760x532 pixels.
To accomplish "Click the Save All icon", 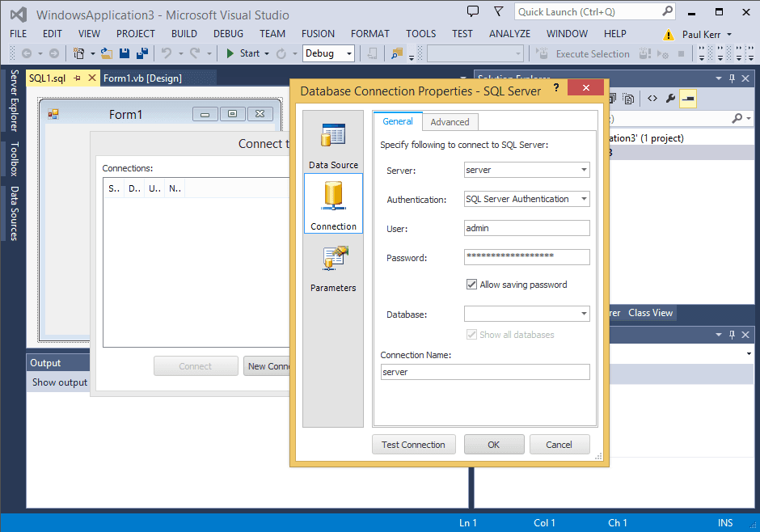I will coord(142,53).
